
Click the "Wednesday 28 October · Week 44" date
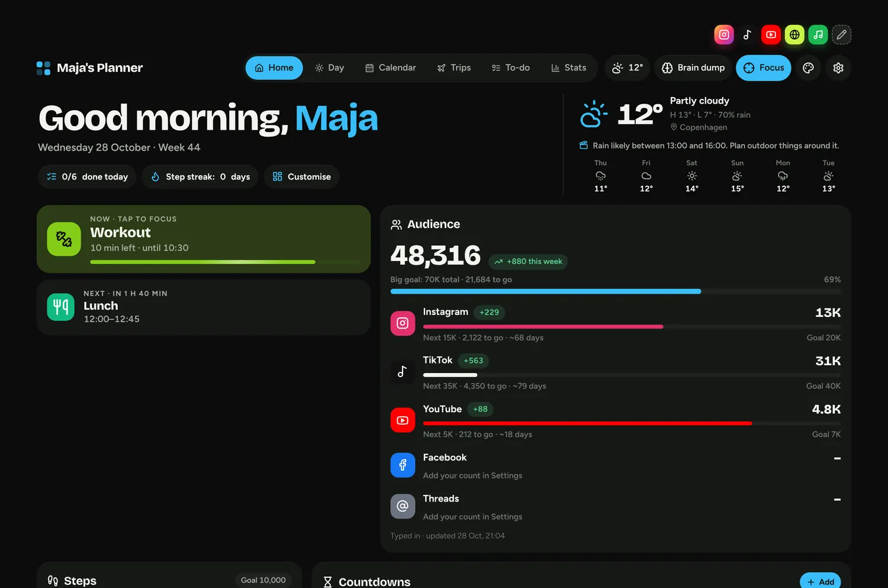pyautogui.click(x=119, y=147)
